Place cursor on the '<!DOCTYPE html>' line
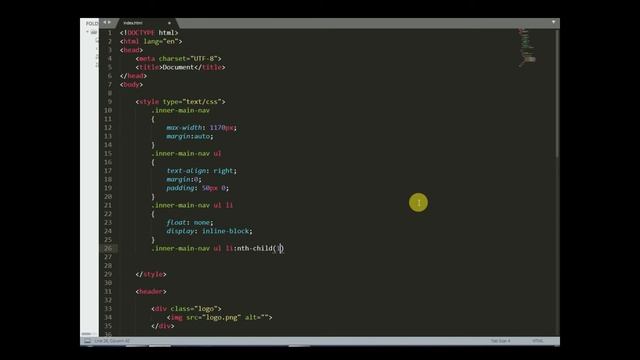The height and width of the screenshot is (360, 640). click(149, 33)
